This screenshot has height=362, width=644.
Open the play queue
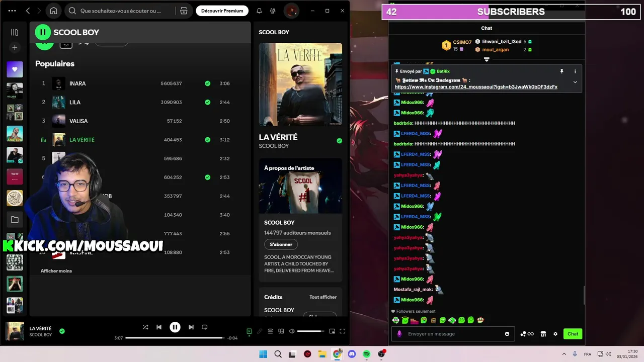click(270, 331)
